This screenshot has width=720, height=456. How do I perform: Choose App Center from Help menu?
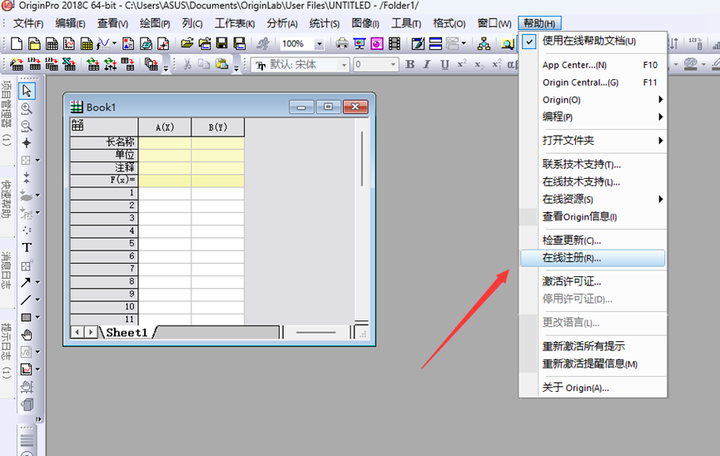pos(592,65)
